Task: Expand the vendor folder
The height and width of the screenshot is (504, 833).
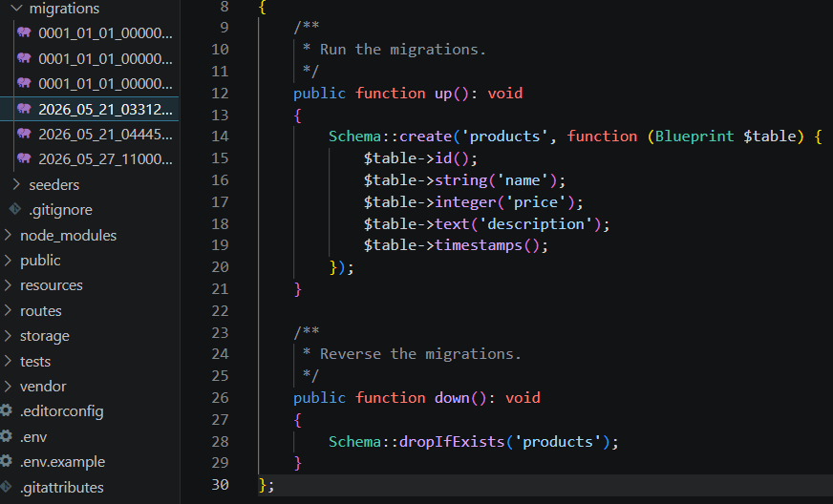Action: point(8,386)
